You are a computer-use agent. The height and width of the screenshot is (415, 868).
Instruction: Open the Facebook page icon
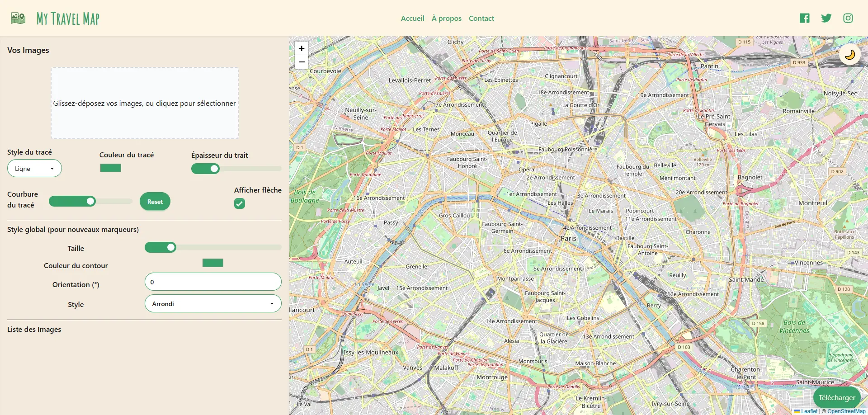tap(805, 18)
